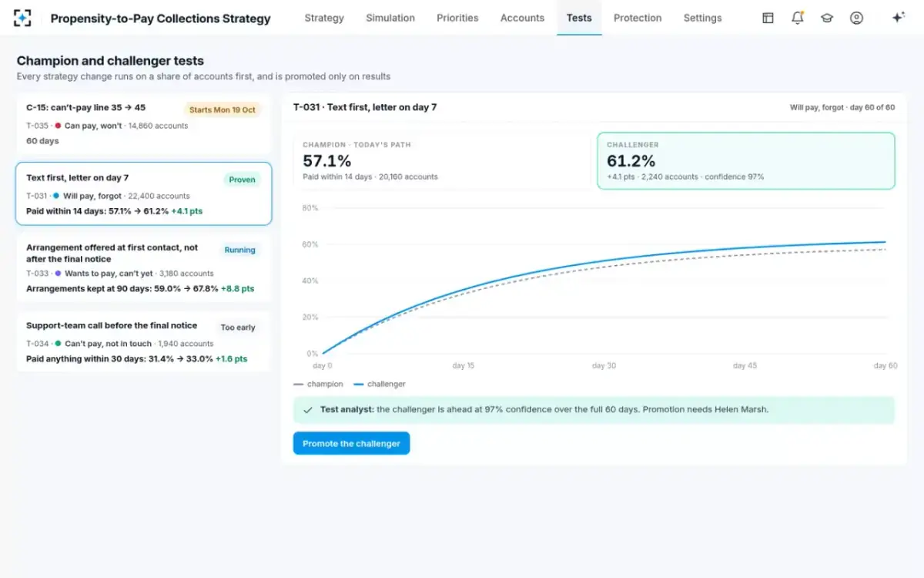
Task: Click the Running status badge
Action: (x=239, y=250)
